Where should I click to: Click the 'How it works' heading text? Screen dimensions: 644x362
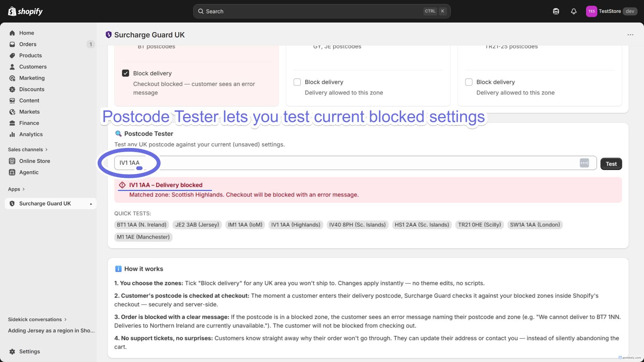144,269
